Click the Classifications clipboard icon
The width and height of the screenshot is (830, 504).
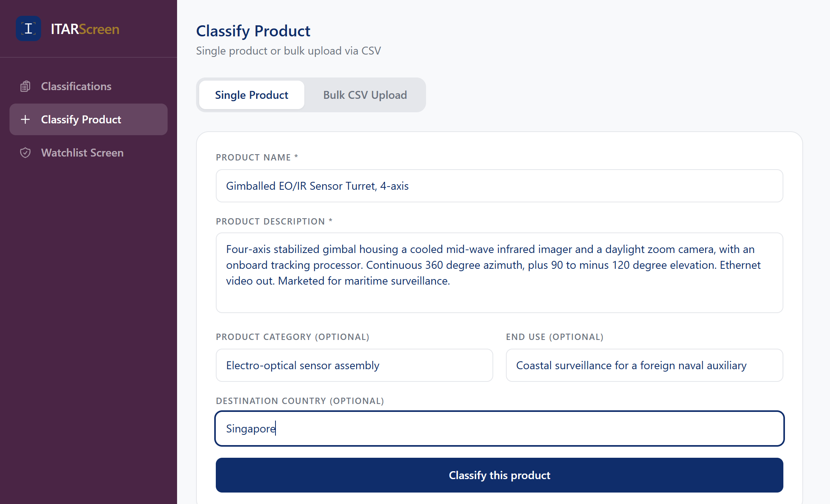pos(25,86)
